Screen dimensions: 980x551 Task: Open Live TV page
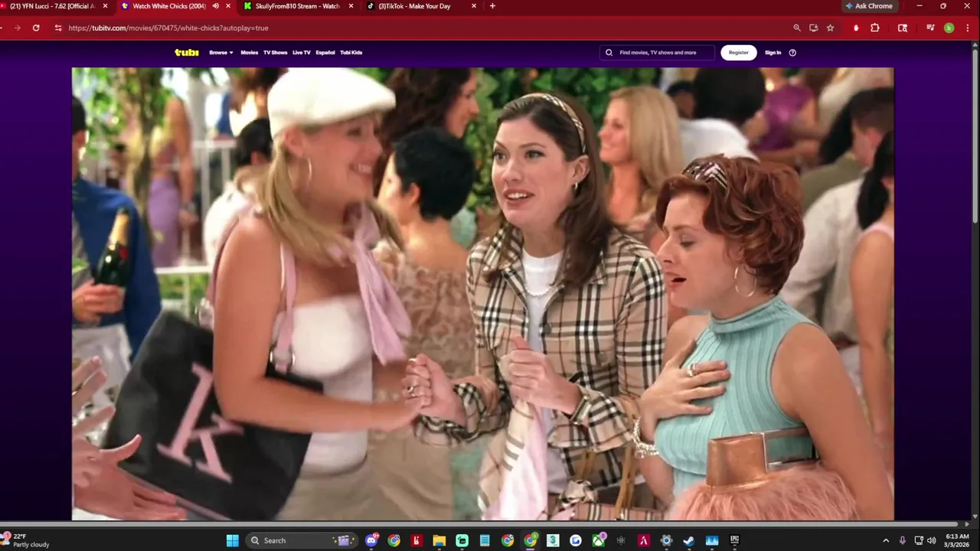(x=302, y=53)
